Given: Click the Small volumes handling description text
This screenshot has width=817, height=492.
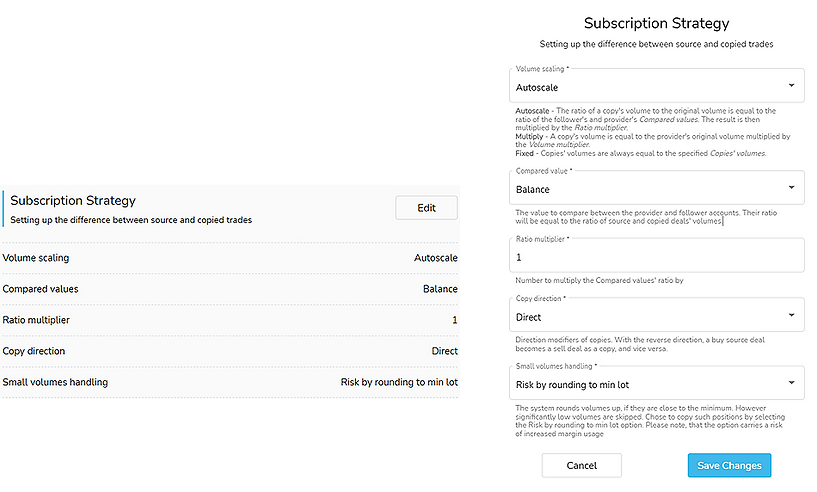Looking at the screenshot, I should (x=652, y=421).
